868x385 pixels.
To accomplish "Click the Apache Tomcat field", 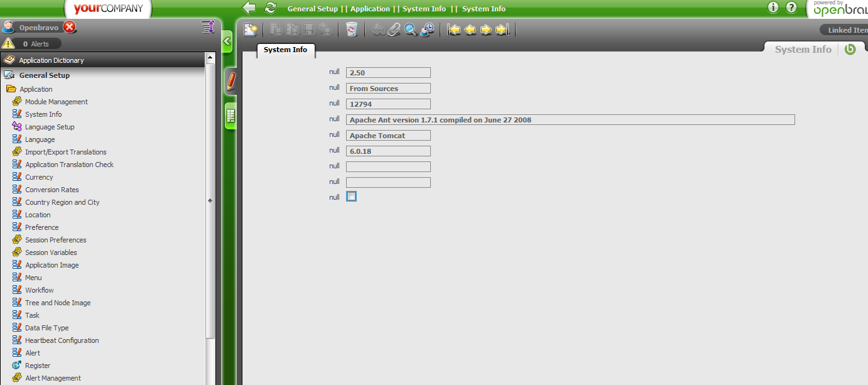I will coord(388,136).
